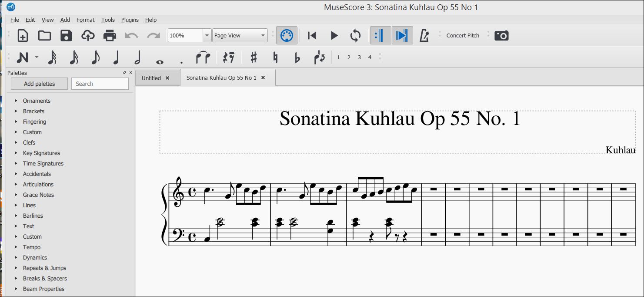Image resolution: width=644 pixels, height=297 pixels.
Task: Select the score title text
Action: [x=400, y=118]
